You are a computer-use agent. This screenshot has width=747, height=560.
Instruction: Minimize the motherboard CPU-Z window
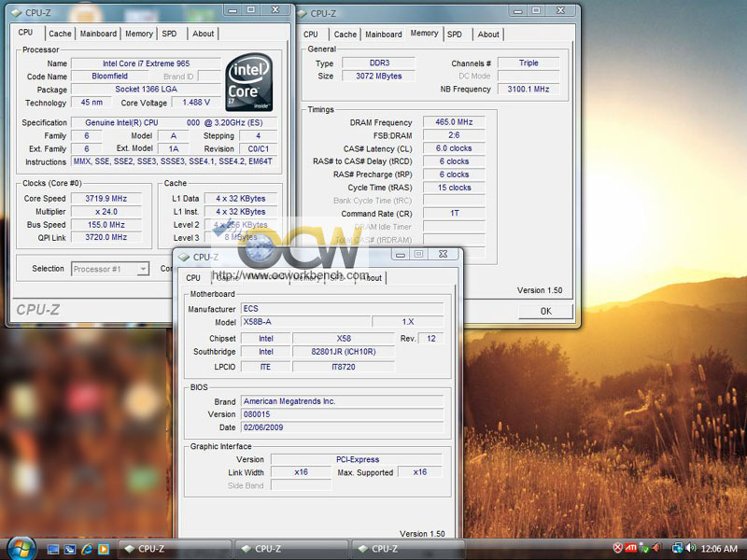(401, 254)
